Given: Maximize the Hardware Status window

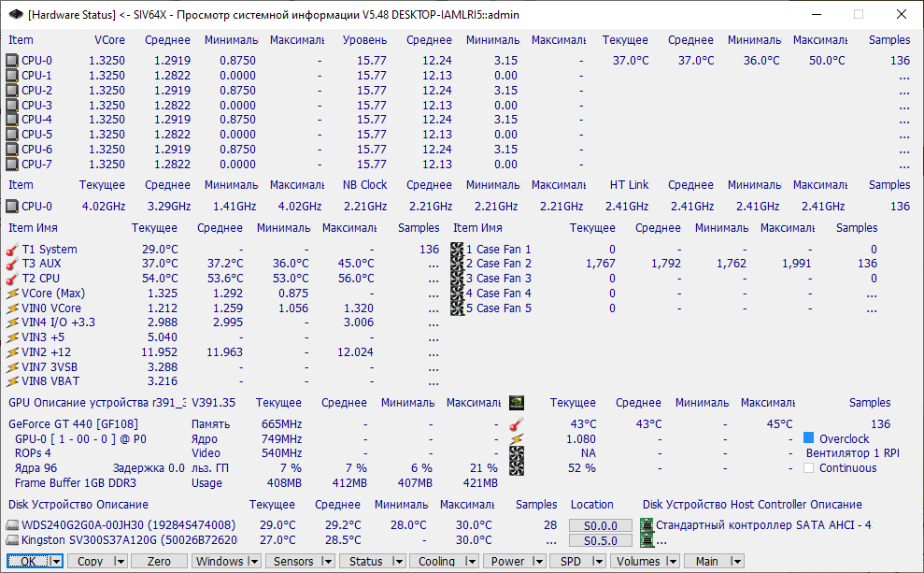Looking at the screenshot, I should coord(859,14).
